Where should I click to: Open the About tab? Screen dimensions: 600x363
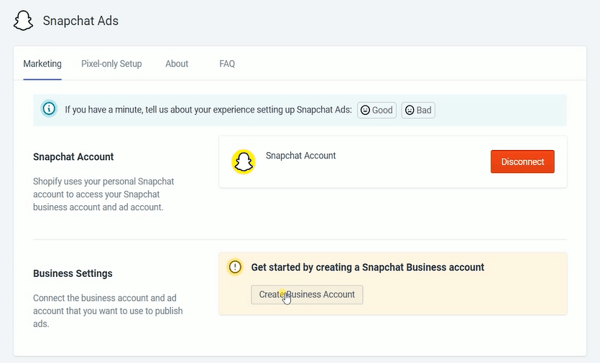point(177,63)
